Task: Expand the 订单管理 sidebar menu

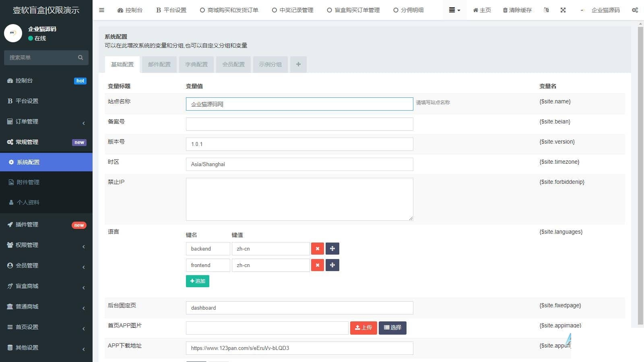Action: pos(46,121)
